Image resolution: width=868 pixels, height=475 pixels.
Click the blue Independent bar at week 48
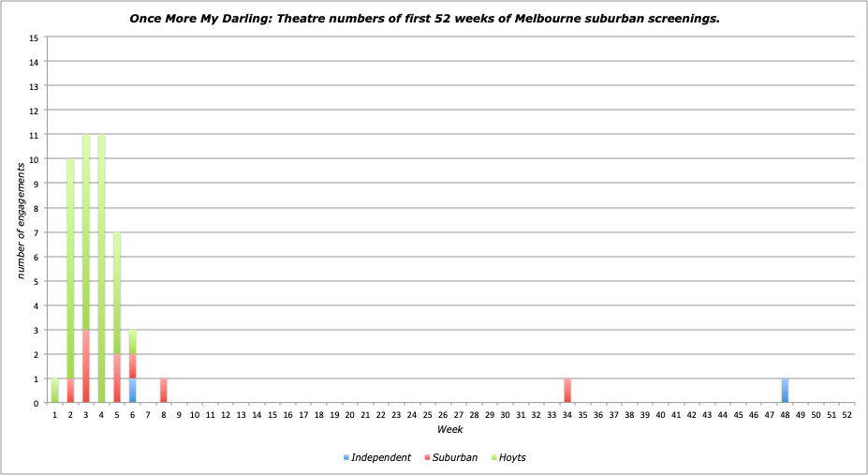point(785,391)
